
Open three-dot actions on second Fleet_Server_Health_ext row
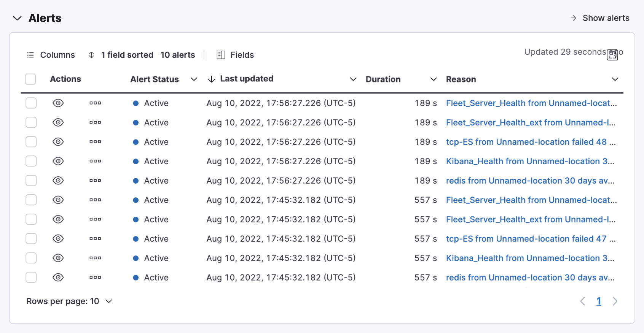point(95,219)
